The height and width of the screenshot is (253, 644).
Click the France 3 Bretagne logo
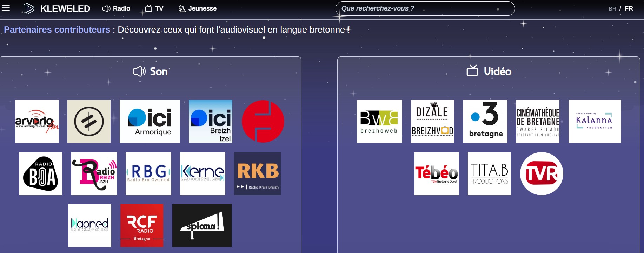point(485,121)
